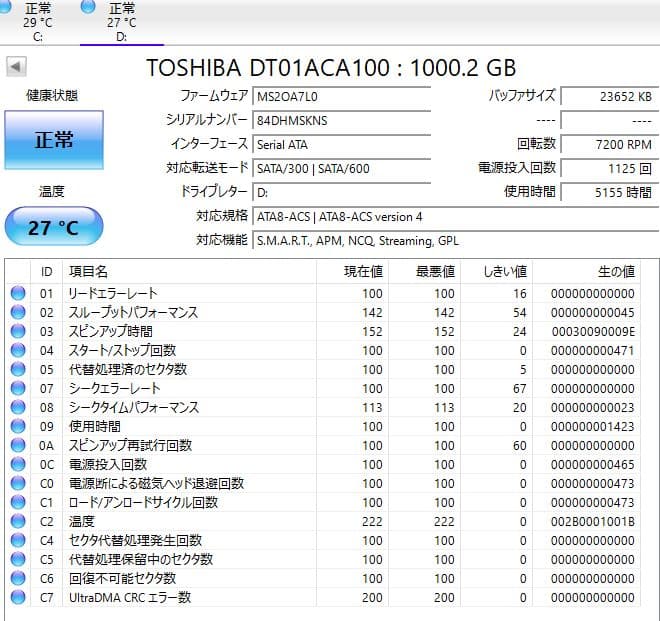Select the 回復不可能セクタ数 attribute name
The image size is (660, 621).
122,578
